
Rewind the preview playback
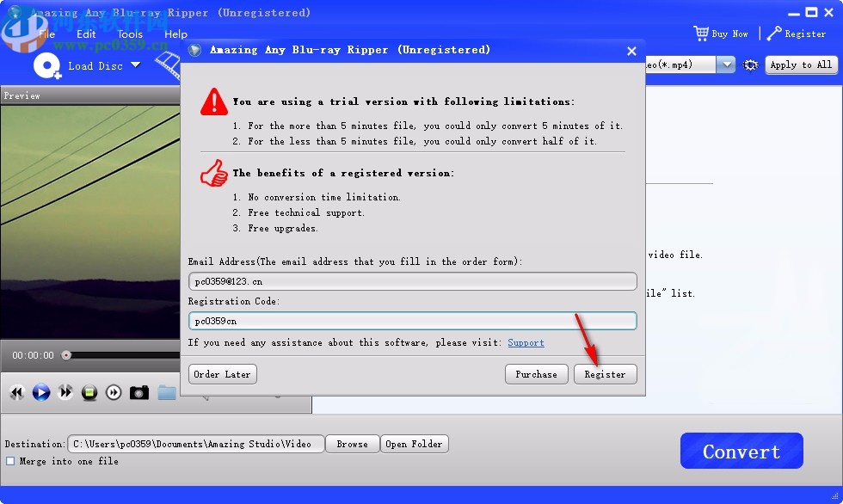16,392
